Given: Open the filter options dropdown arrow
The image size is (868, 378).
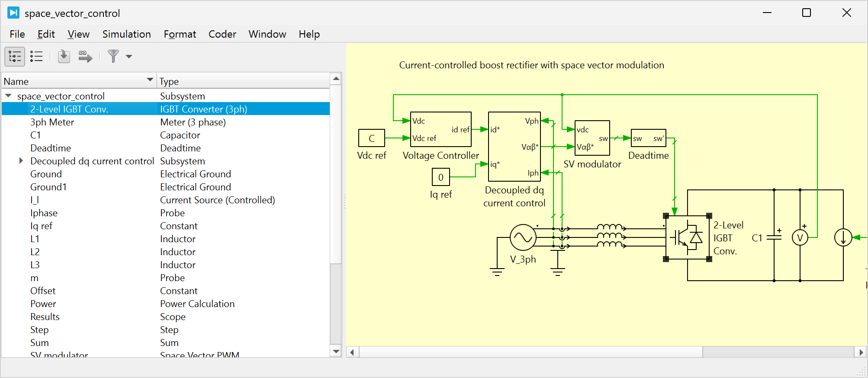Looking at the screenshot, I should 129,57.
